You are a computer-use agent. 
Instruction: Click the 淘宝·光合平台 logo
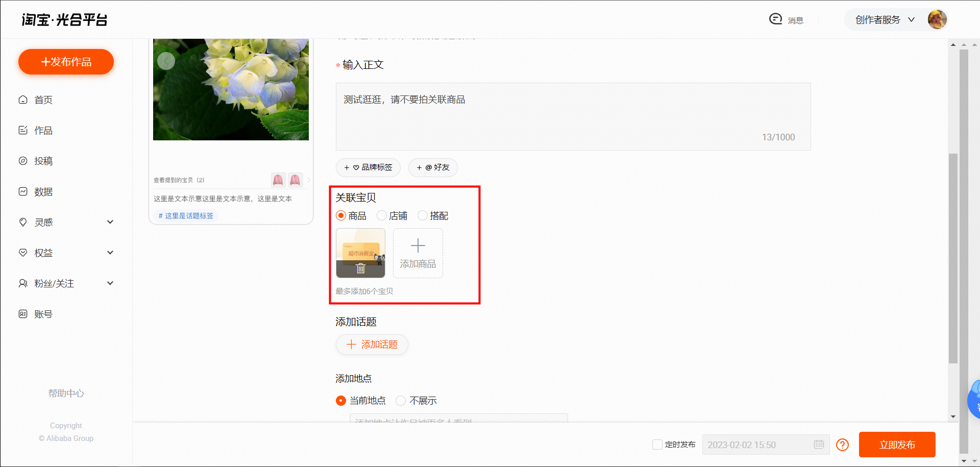click(x=65, y=20)
